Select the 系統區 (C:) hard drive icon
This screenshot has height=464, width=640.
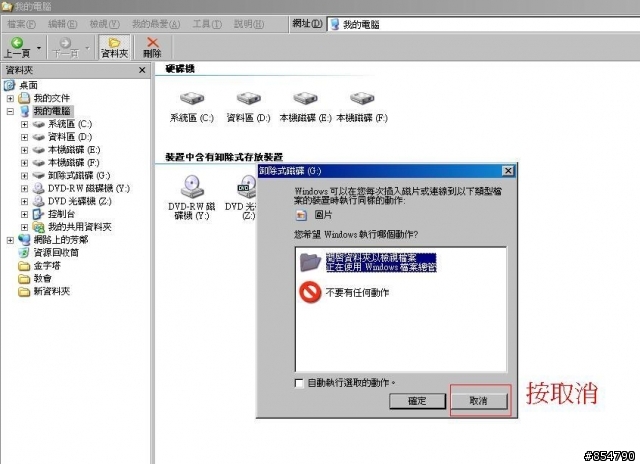pos(191,98)
